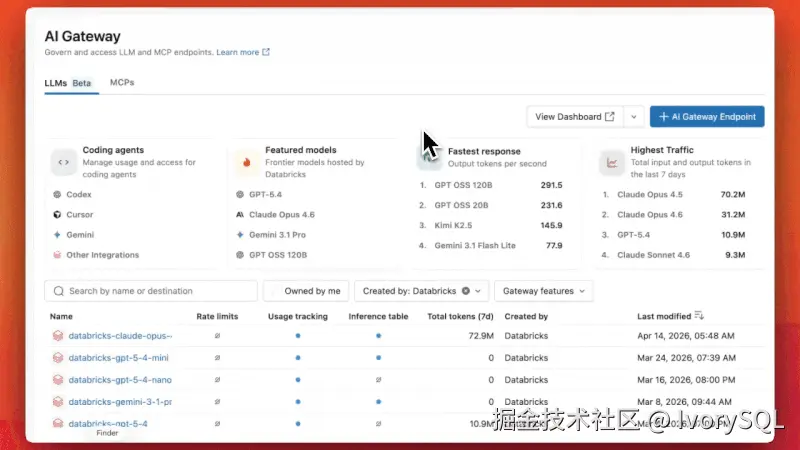Click the Last modified sort icon
Image resolution: width=800 pixels, height=450 pixels.
[699, 316]
